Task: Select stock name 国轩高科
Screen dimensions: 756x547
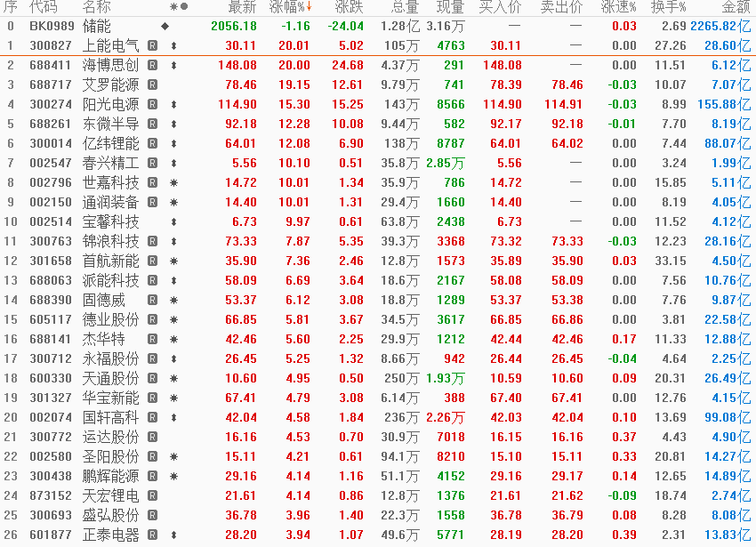Action: click(111, 417)
